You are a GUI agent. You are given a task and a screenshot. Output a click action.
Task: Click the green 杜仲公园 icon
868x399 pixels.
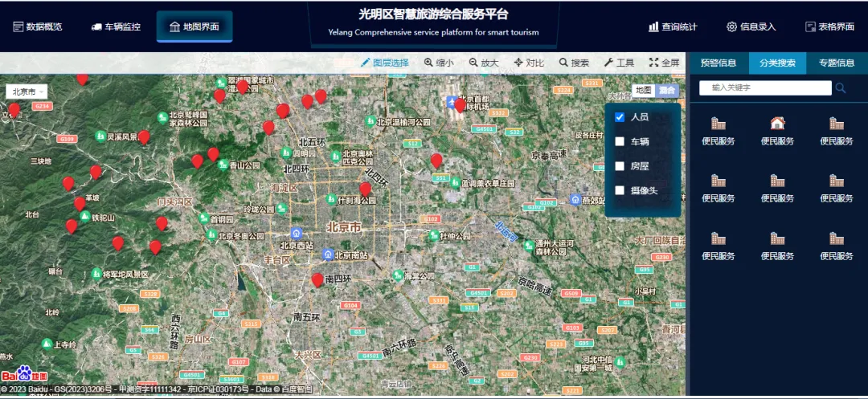[x=435, y=235]
